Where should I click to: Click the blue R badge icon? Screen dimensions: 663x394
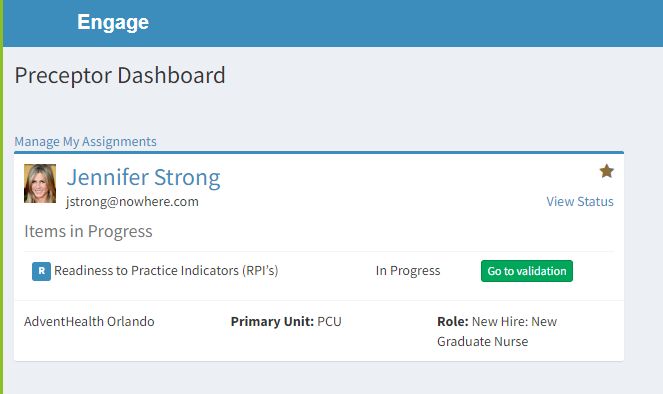[x=41, y=271]
